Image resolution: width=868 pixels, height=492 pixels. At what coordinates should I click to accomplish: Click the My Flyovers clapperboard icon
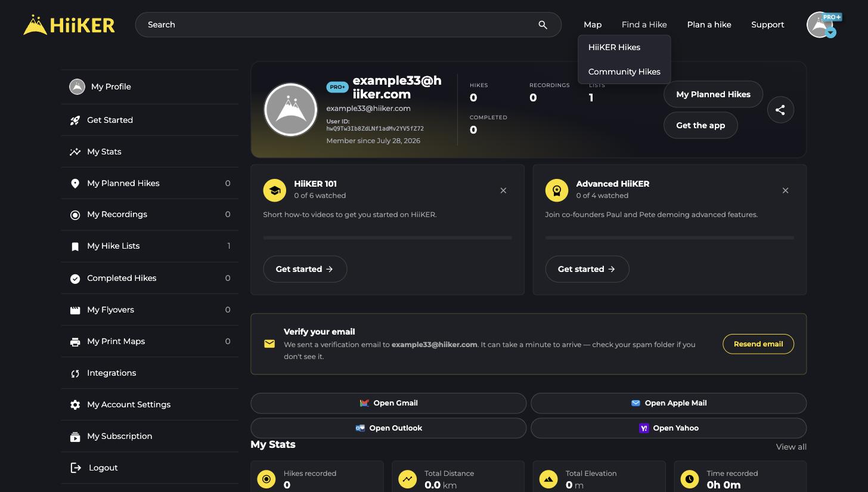75,310
